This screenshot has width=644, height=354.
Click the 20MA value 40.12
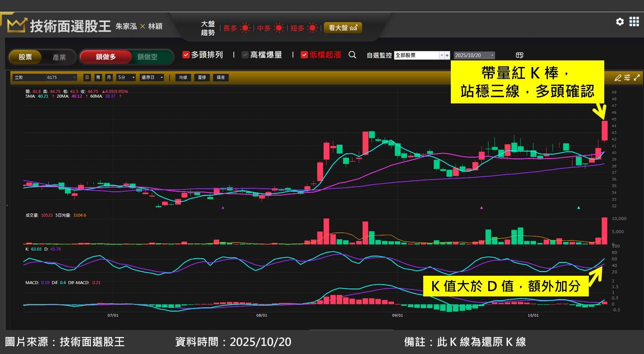[77, 97]
